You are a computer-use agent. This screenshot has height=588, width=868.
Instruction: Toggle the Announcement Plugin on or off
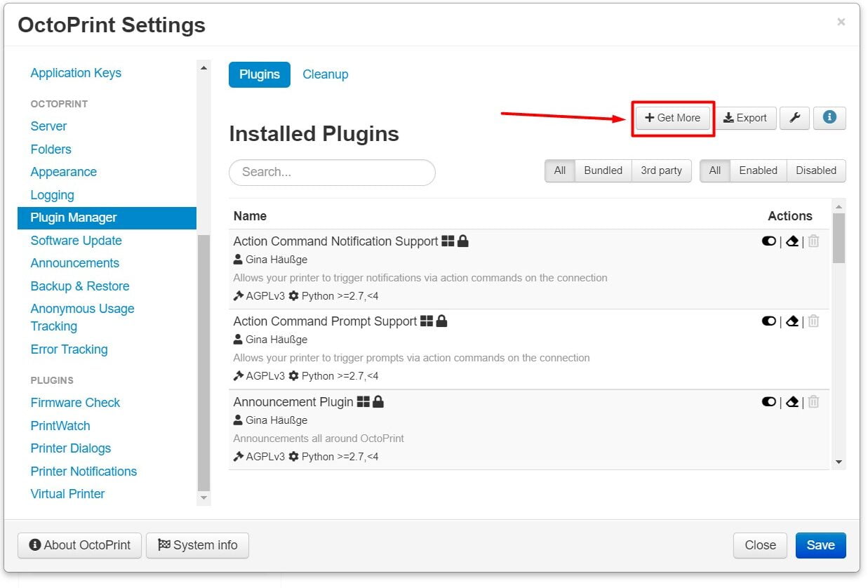tap(768, 402)
